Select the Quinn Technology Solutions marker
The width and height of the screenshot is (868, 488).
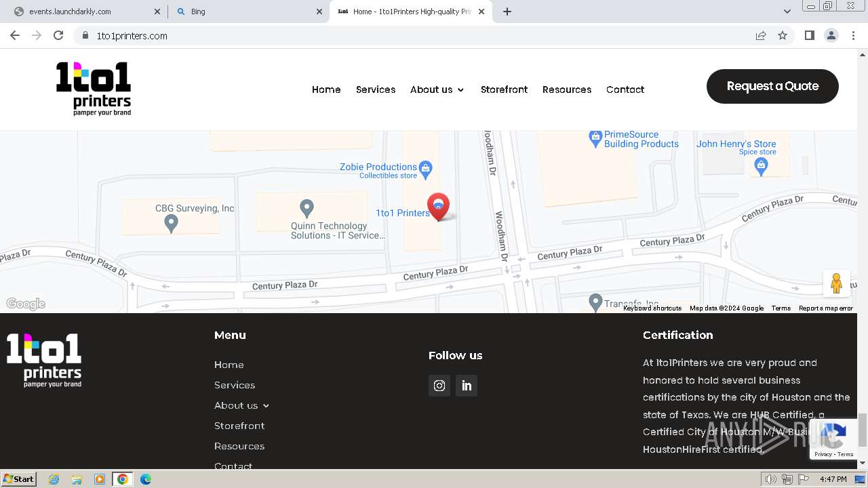(x=307, y=208)
